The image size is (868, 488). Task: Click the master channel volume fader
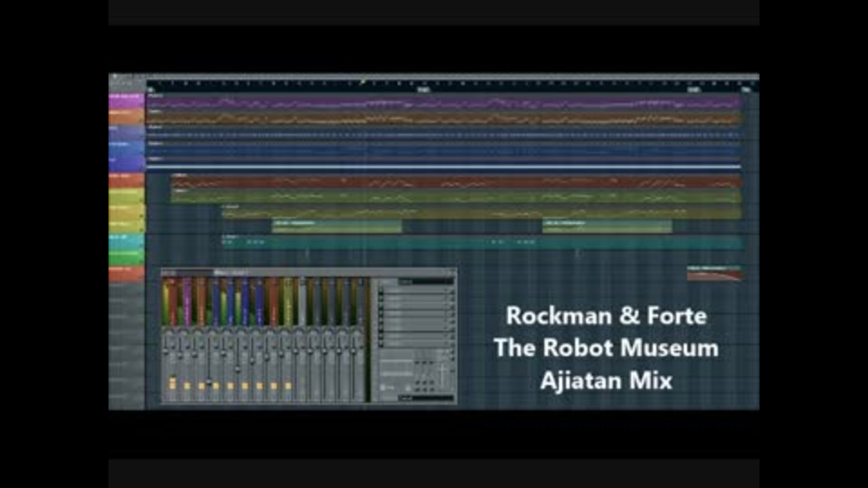(165, 351)
